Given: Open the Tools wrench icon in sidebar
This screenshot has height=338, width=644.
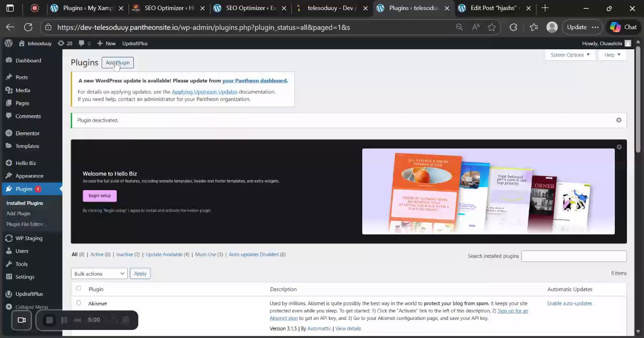Looking at the screenshot, I should 9,264.
